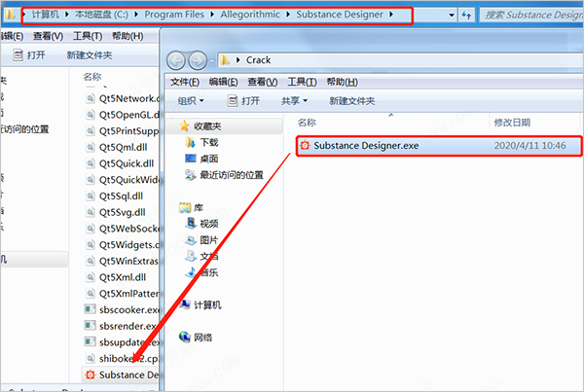The height and width of the screenshot is (392, 584).
Task: Expand arrow after 本地磁盘 (C:) in path
Action: 136,15
